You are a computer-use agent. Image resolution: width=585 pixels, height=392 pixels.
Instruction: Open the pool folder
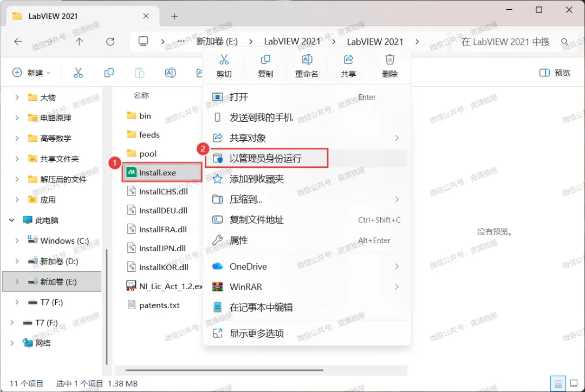coord(142,154)
